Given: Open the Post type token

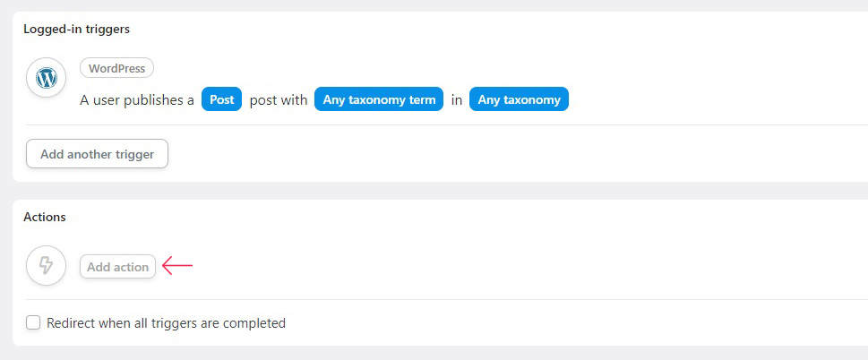Looking at the screenshot, I should 221,99.
